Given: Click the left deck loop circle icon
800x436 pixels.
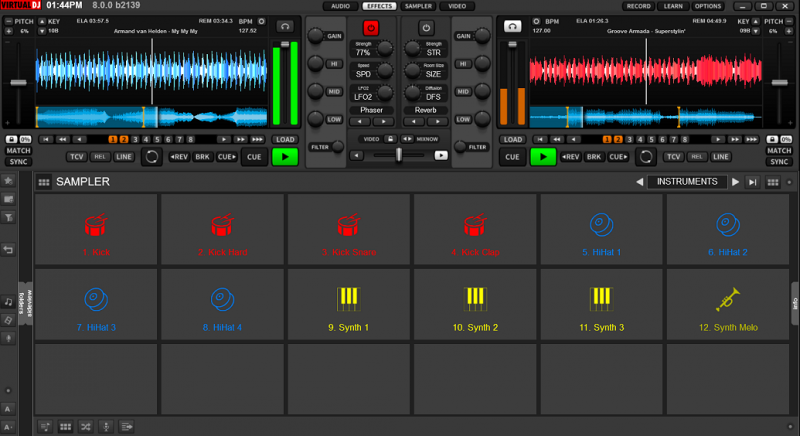Looking at the screenshot, I should (152, 157).
